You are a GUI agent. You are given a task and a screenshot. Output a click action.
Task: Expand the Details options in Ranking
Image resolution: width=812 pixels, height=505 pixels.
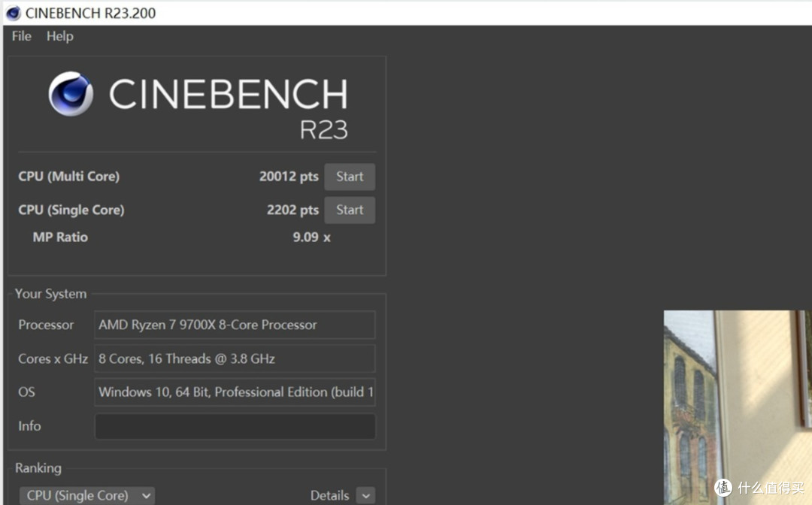click(x=365, y=494)
